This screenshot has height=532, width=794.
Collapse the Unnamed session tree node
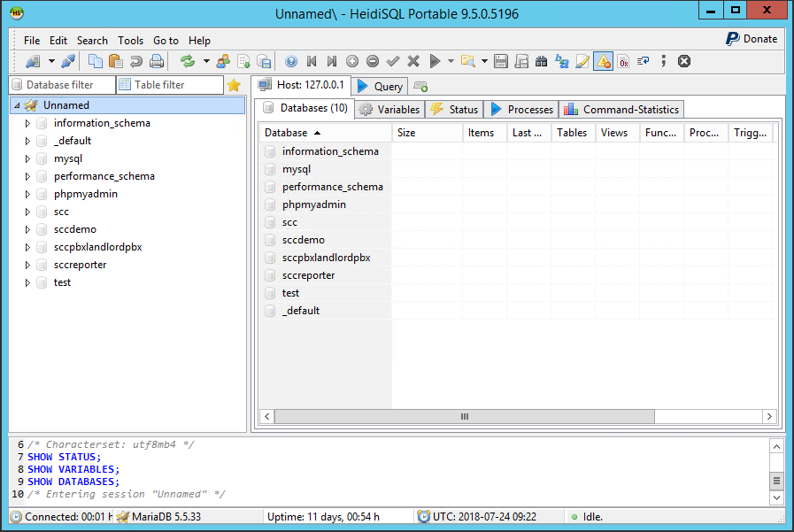coord(17,105)
